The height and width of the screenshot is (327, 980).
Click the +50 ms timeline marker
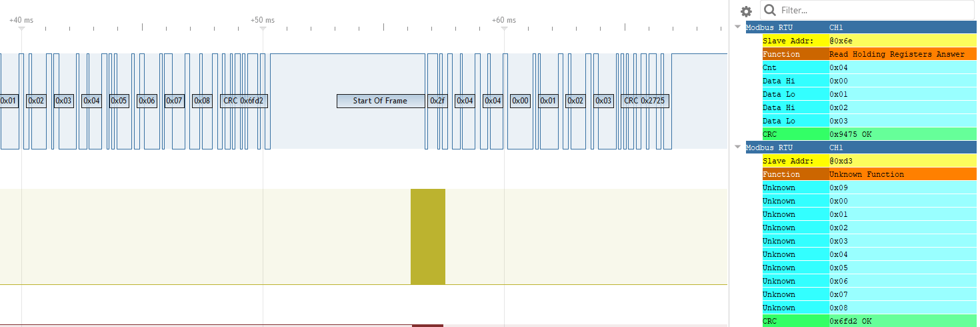tap(263, 21)
